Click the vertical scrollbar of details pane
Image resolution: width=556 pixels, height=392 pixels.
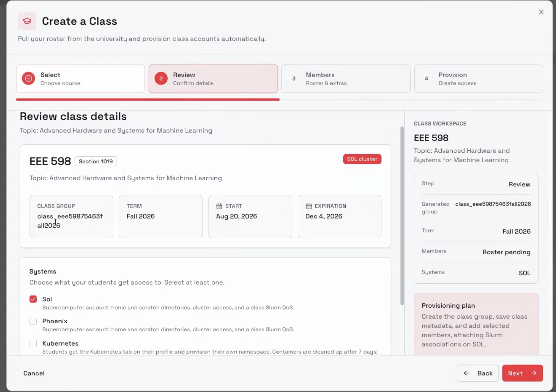tap(402, 216)
